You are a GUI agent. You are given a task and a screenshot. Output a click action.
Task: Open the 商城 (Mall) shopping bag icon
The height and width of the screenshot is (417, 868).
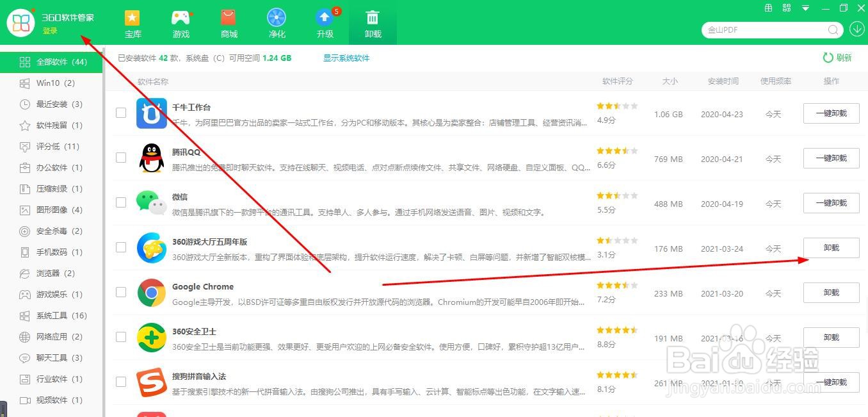point(229,19)
